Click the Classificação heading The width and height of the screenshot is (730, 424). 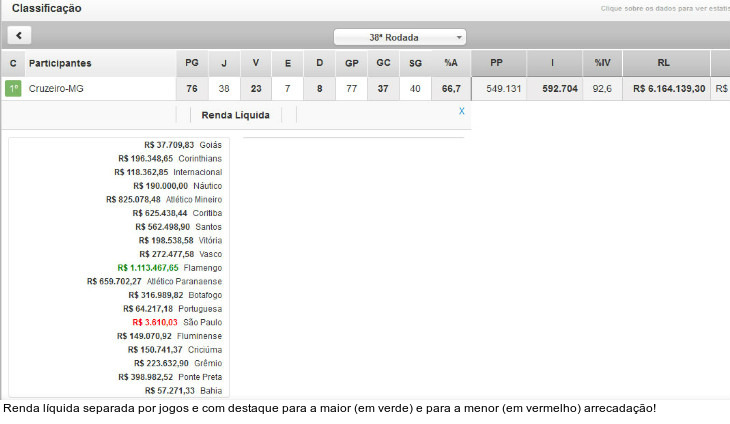pyautogui.click(x=46, y=8)
